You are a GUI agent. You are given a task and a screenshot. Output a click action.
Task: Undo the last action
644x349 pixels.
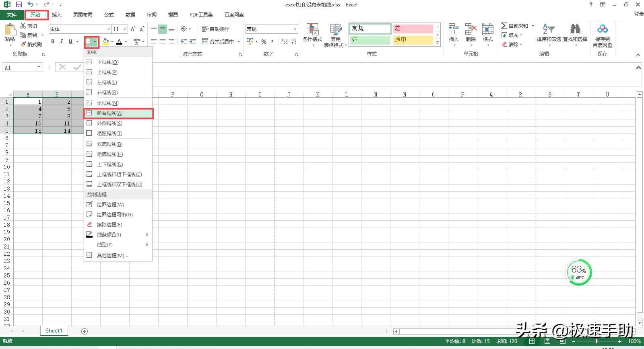31,4
